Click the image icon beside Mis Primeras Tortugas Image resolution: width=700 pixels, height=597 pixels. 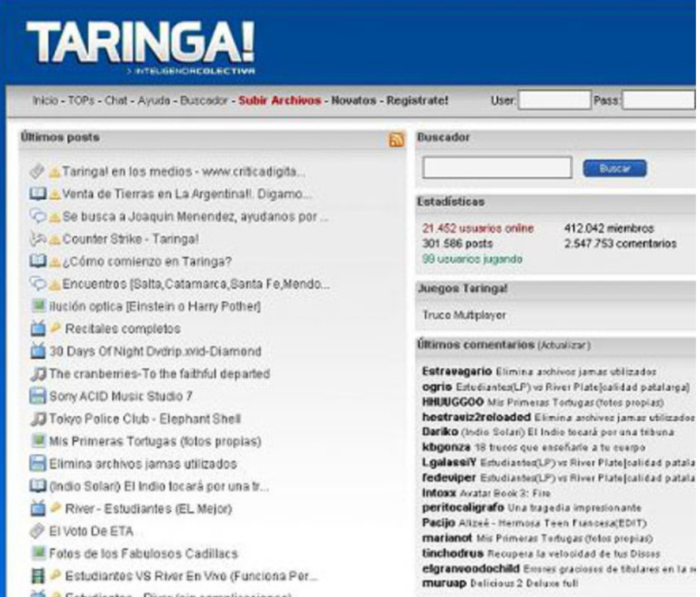pos(38,441)
